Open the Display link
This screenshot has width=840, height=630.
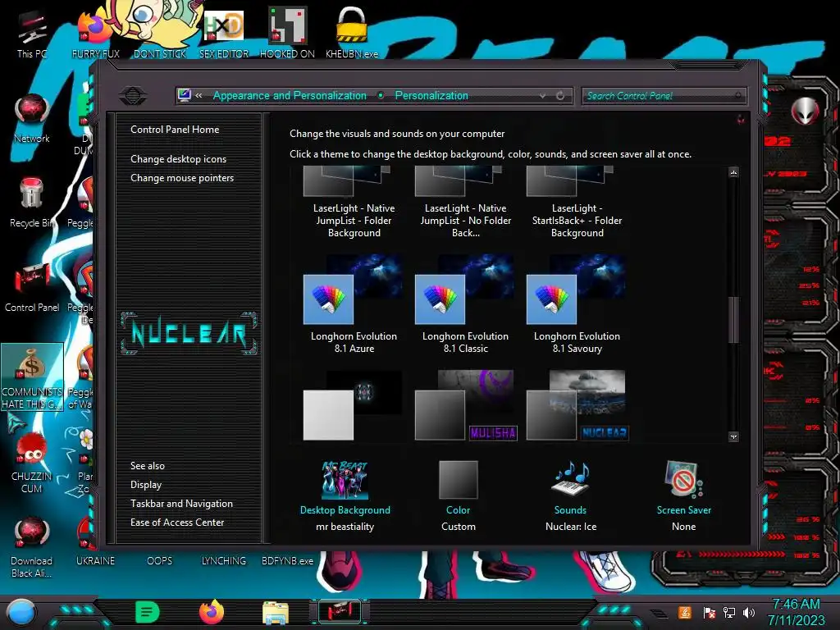[146, 485]
